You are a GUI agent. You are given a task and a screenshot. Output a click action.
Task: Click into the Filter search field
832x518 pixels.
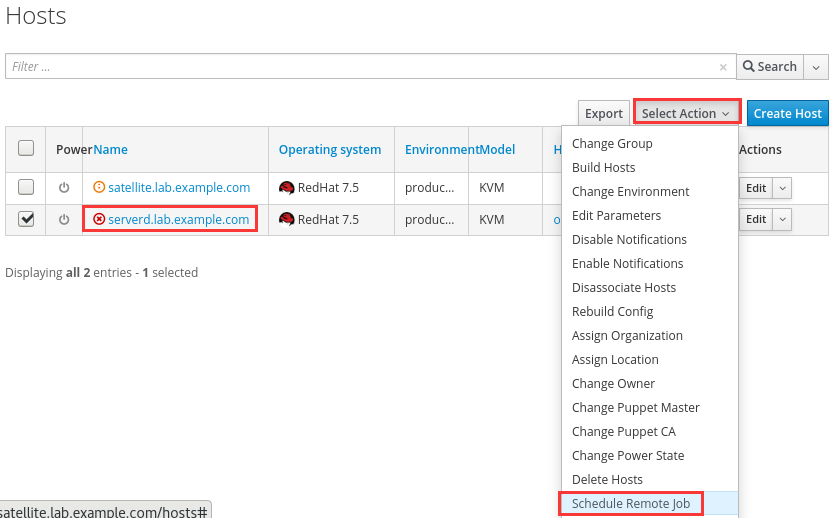click(x=360, y=67)
